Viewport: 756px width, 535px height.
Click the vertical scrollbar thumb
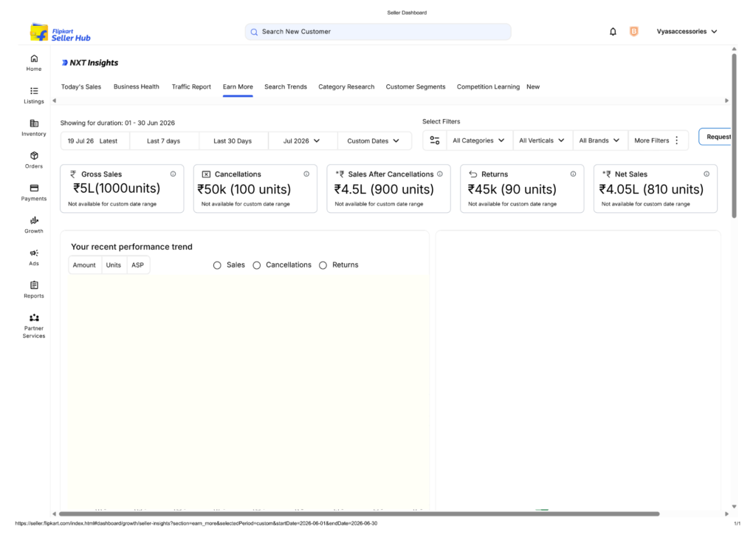tap(734, 136)
